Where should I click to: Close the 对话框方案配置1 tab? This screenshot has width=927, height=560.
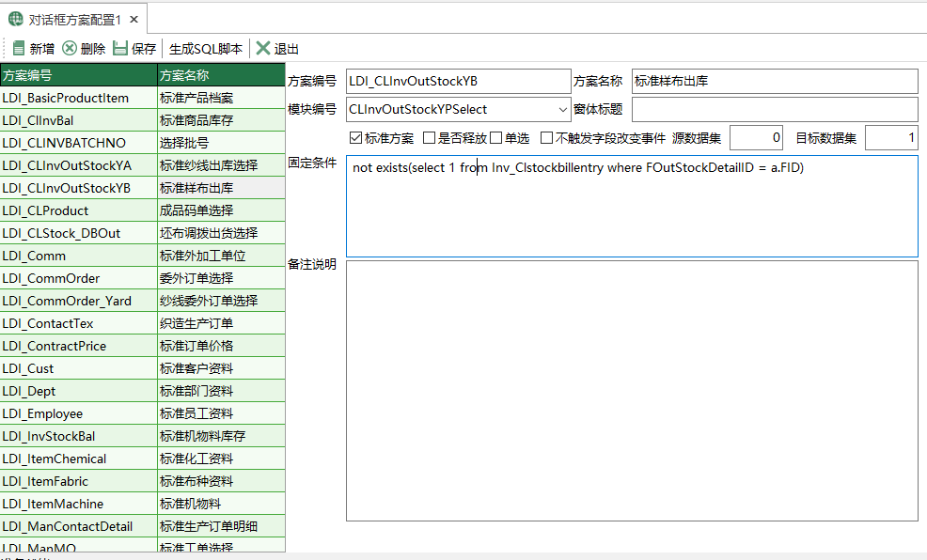pyautogui.click(x=134, y=20)
